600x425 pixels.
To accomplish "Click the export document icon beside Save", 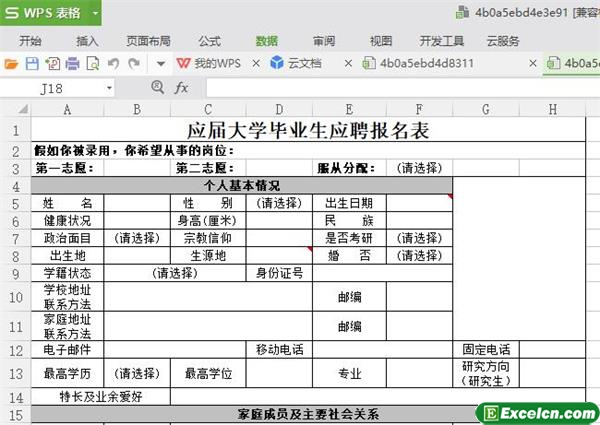I will pyautogui.click(x=52, y=64).
